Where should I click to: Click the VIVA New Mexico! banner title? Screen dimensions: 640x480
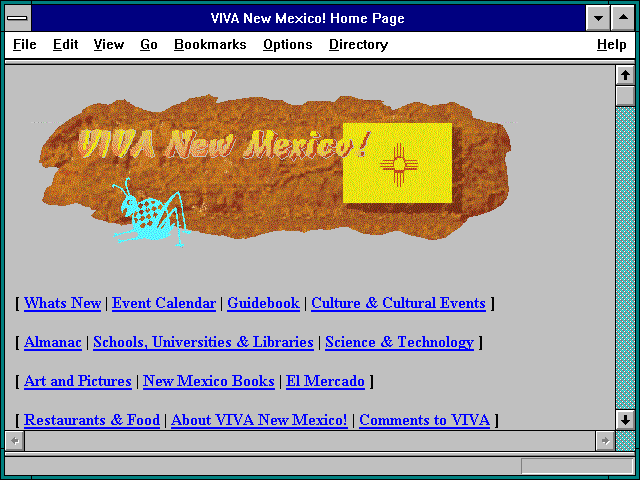tap(224, 144)
